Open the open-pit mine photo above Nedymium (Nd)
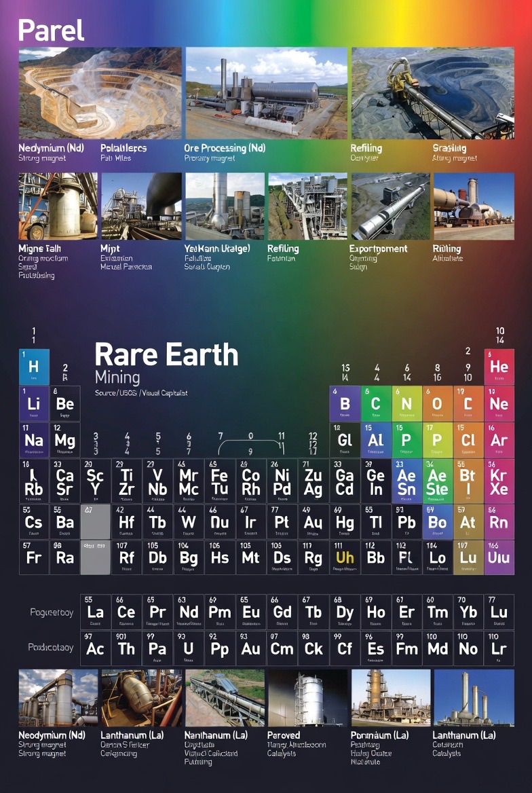Image resolution: width=532 pixels, height=793 pixels. click(100, 93)
